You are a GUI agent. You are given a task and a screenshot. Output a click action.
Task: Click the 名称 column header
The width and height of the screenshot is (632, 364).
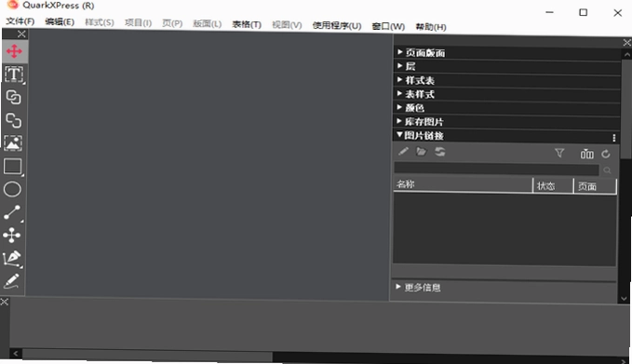[464, 184]
